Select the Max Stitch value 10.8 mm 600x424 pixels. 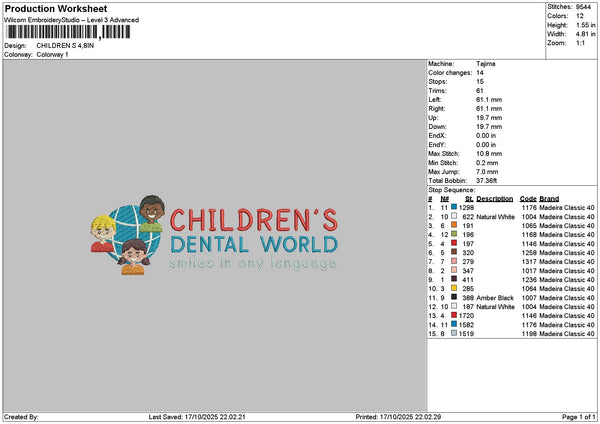click(489, 154)
